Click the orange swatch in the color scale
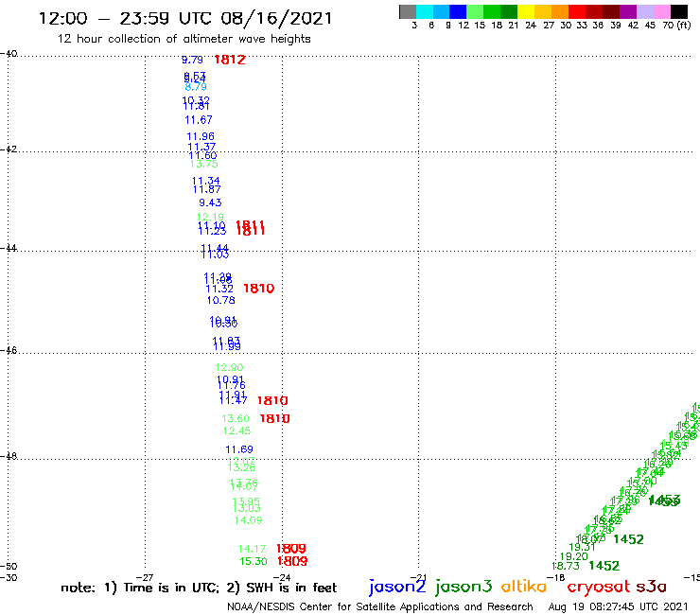The width and height of the screenshot is (700, 615). click(560, 11)
